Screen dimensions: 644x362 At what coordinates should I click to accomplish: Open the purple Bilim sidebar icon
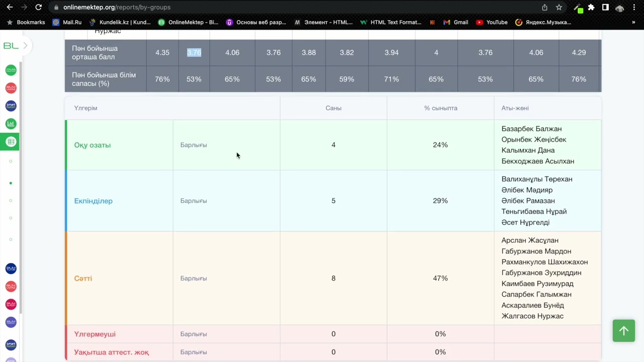point(11,322)
